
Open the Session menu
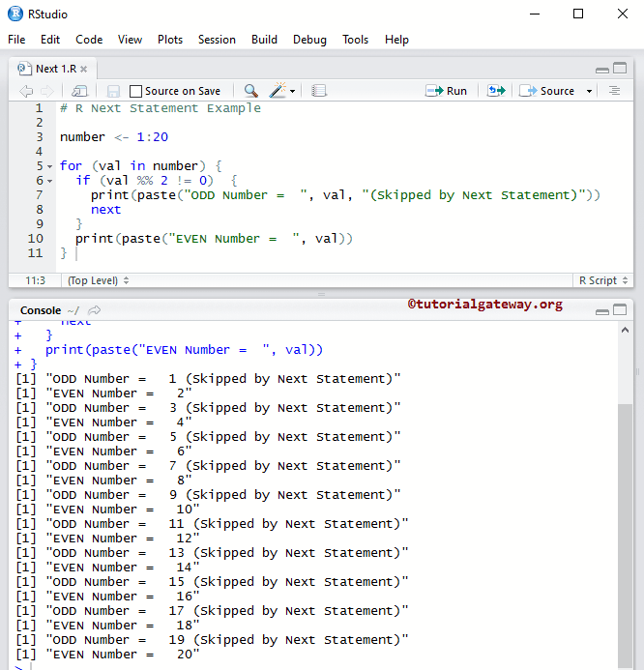tap(217, 40)
